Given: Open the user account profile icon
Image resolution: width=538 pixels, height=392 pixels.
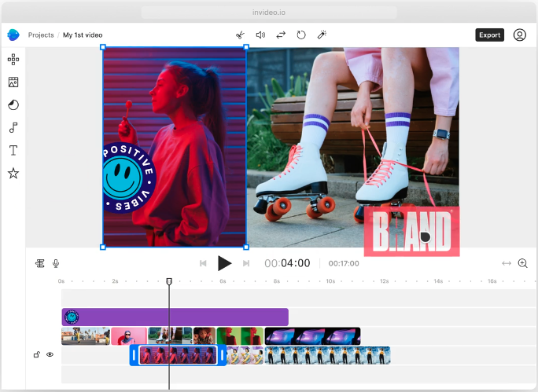Looking at the screenshot, I should click(519, 35).
